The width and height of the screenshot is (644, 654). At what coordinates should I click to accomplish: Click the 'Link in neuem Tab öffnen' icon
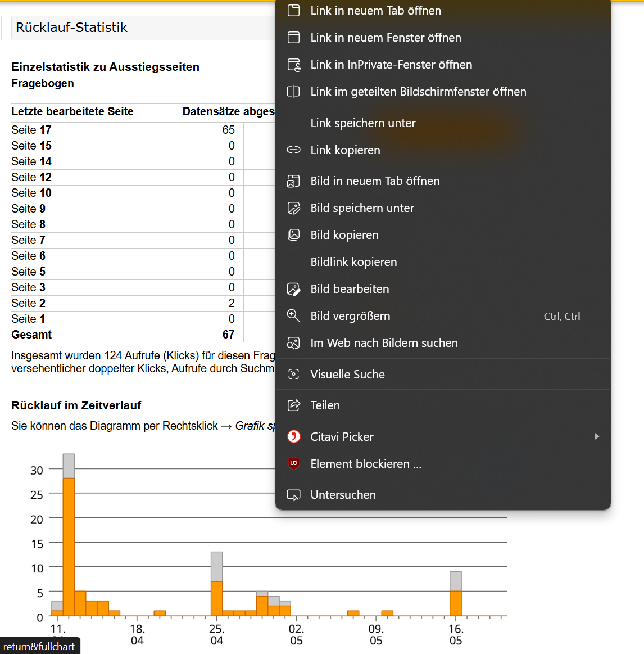293,11
